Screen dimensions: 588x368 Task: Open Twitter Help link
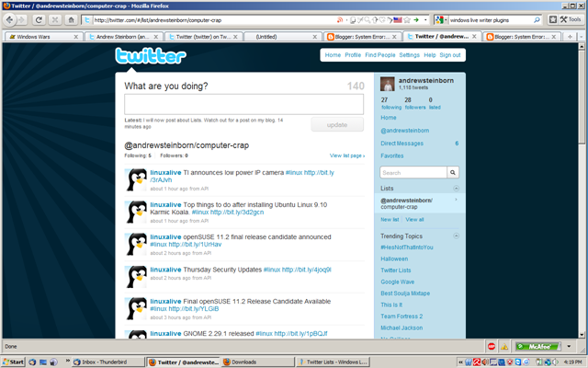430,55
